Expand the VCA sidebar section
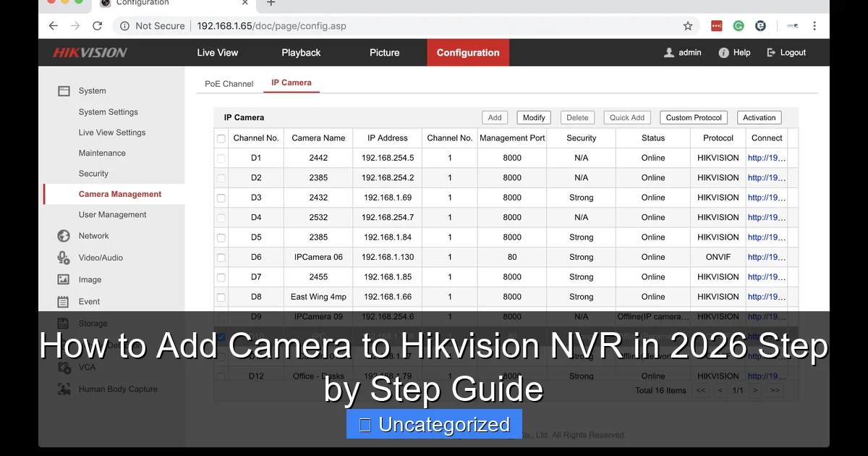 pyautogui.click(x=66, y=367)
